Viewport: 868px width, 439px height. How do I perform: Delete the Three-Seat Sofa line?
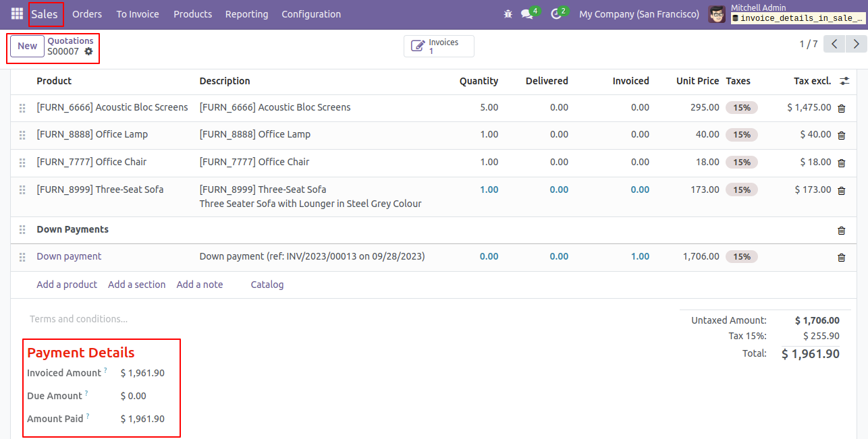coord(841,190)
